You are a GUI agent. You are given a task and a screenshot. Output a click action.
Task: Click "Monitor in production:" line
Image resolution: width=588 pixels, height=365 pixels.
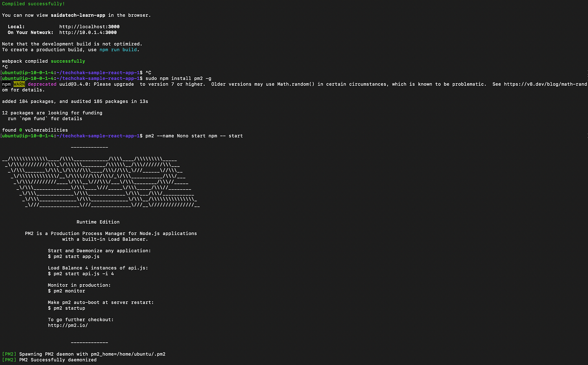[79, 285]
